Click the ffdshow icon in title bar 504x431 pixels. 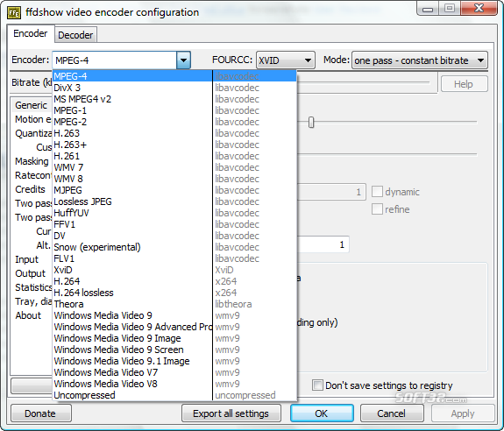point(14,12)
